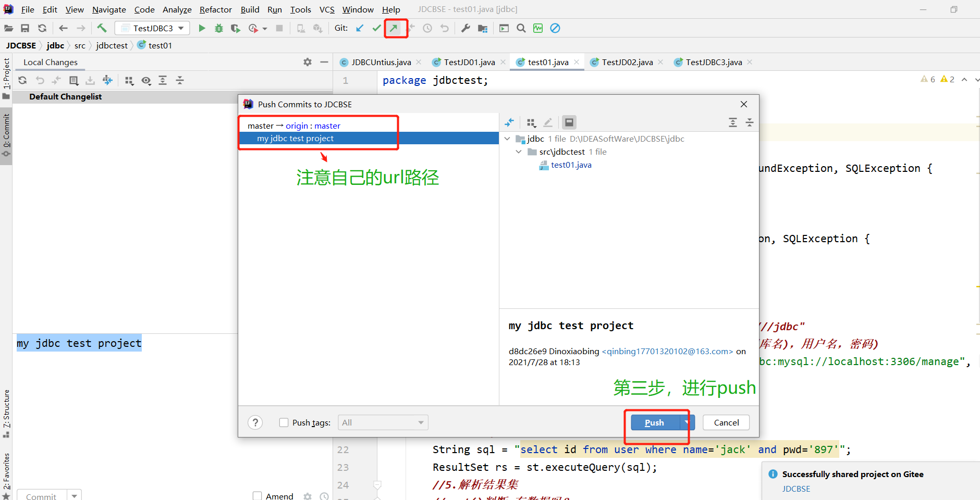Click jdbctest breadcrumb in navigation bar
Screen dimensions: 980x500
tap(112, 45)
